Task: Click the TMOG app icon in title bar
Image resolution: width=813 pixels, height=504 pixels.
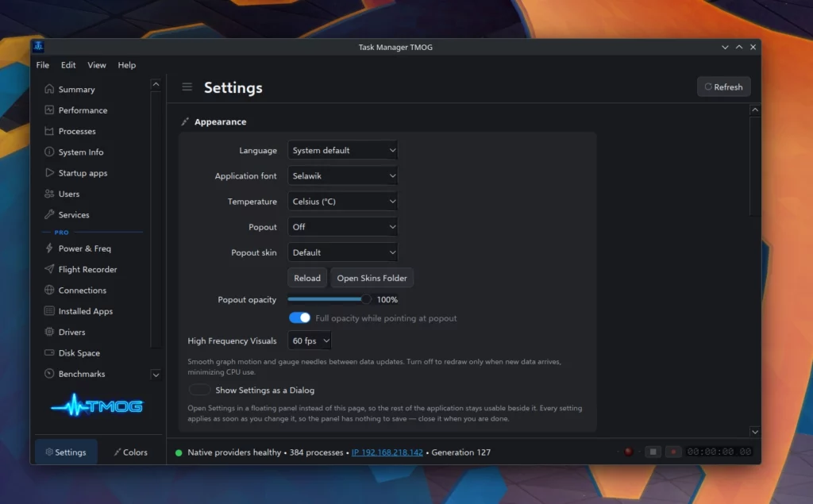Action: click(38, 47)
